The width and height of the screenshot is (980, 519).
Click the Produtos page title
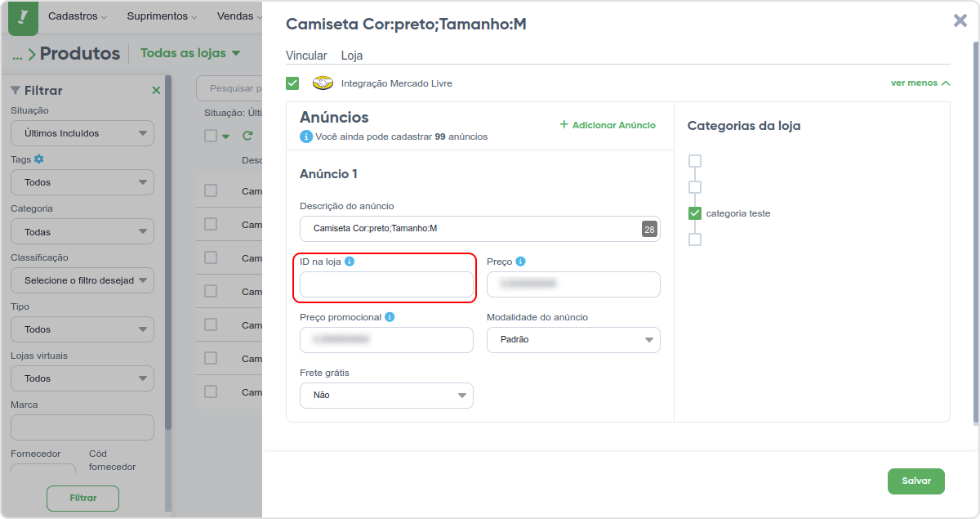pos(80,54)
